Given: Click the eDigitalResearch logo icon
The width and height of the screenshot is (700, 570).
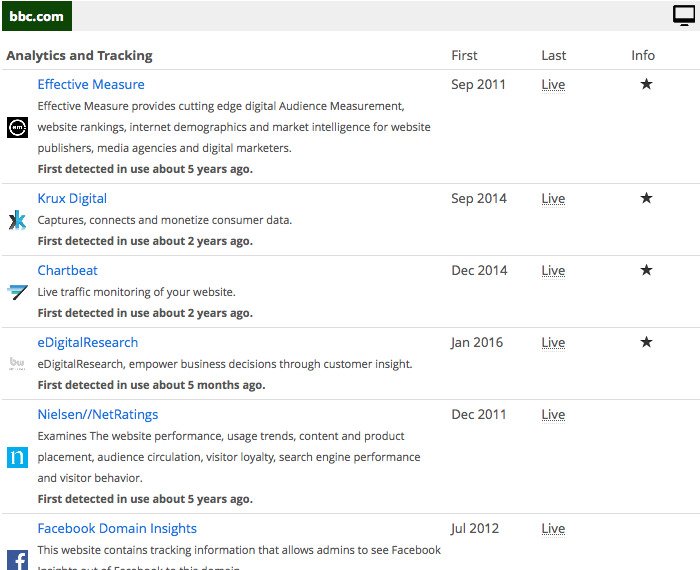Looking at the screenshot, I should [x=17, y=363].
